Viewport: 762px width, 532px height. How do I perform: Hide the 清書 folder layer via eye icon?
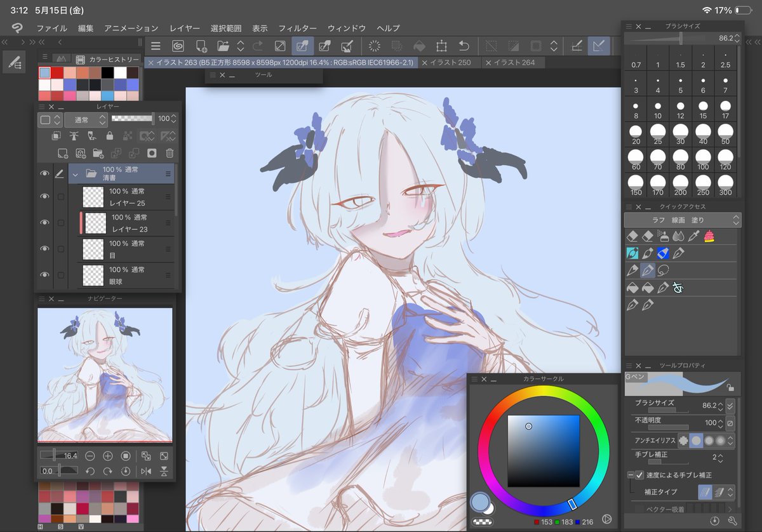point(44,173)
